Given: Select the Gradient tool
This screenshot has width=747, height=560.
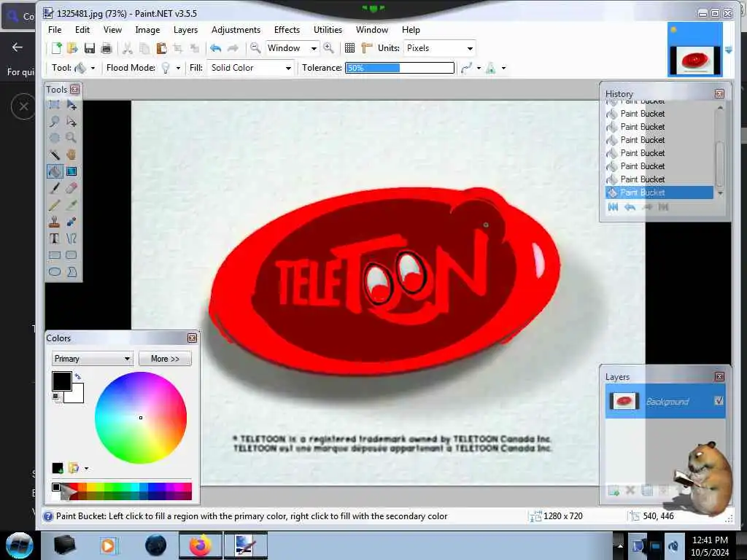Looking at the screenshot, I should pos(71,171).
